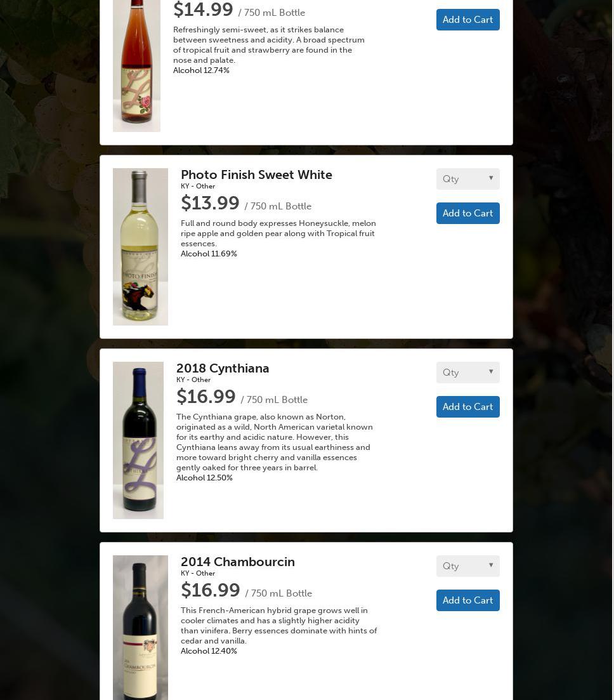The height and width of the screenshot is (700, 614).
Task: Click the $16.99 price of 2018 Cynthiana
Action: [206, 397]
